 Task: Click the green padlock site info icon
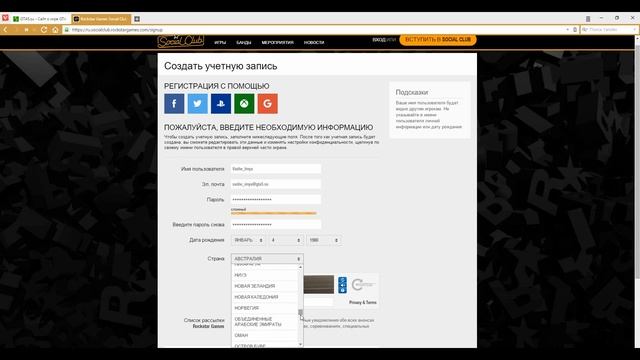tap(67, 30)
